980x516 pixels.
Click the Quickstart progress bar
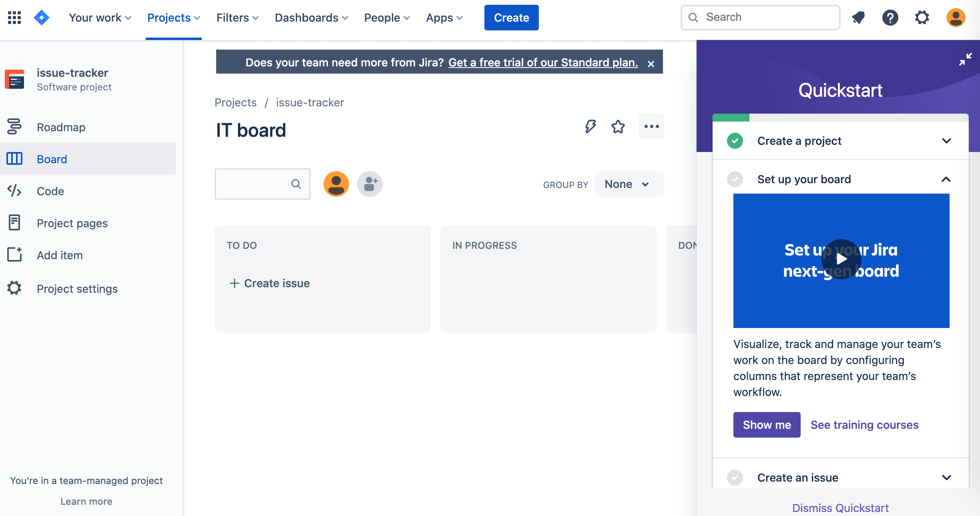click(x=840, y=118)
